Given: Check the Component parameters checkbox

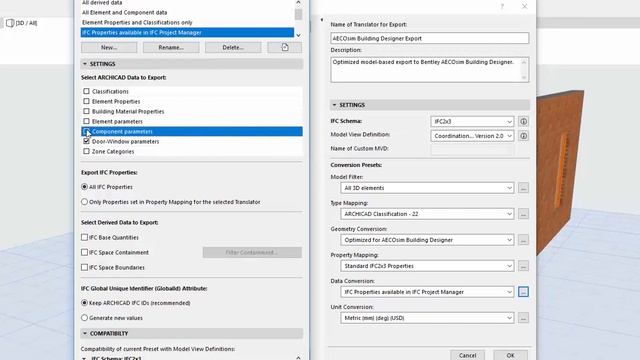Looking at the screenshot, I should 86,131.
